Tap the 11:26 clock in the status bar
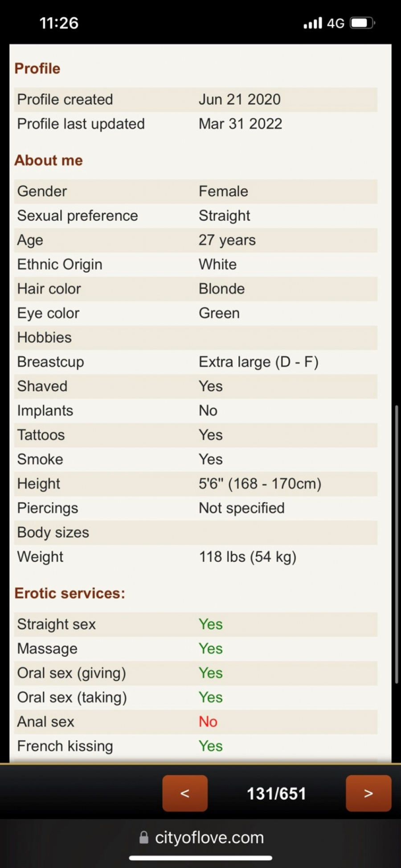Viewport: 401px width, 868px height. click(59, 23)
